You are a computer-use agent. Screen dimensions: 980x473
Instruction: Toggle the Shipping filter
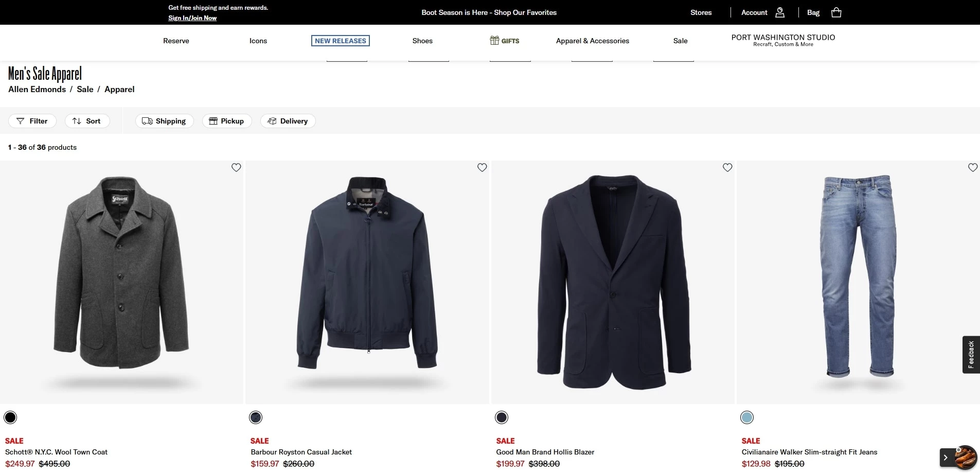point(164,121)
